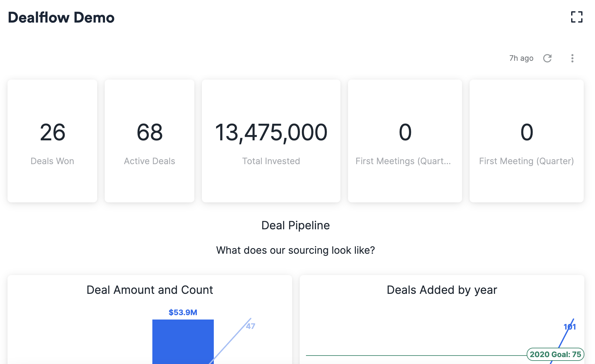Click the first 'First Meetings (Quart...)' card
The image size is (595, 364).
click(404, 141)
